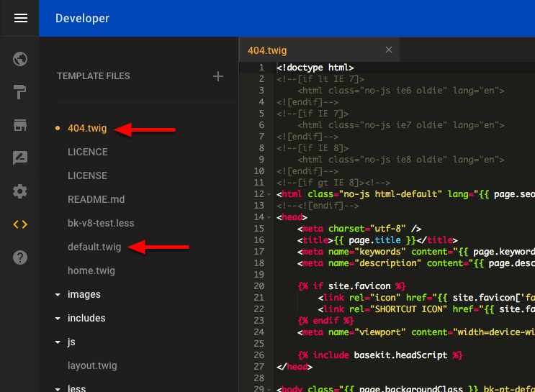535x392 pixels.
Task: Click line number 20 in the gutter
Action: click(x=259, y=286)
